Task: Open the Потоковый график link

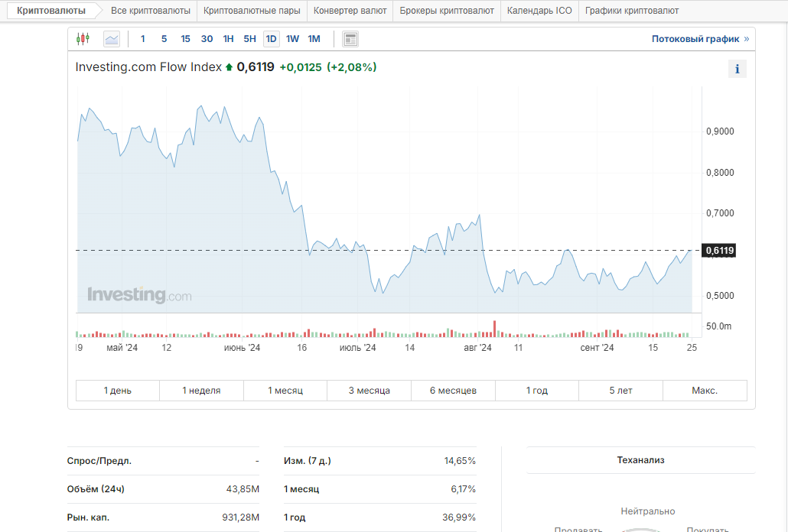Action: 695,39
